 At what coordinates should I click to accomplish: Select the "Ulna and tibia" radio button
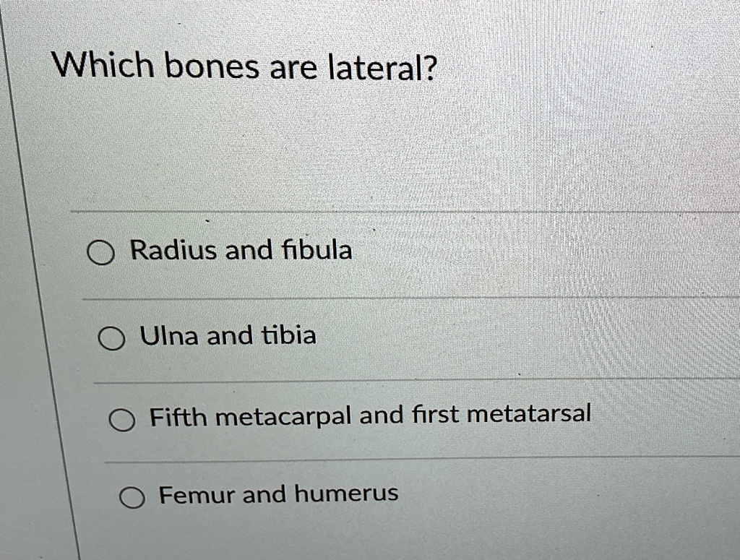point(113,337)
